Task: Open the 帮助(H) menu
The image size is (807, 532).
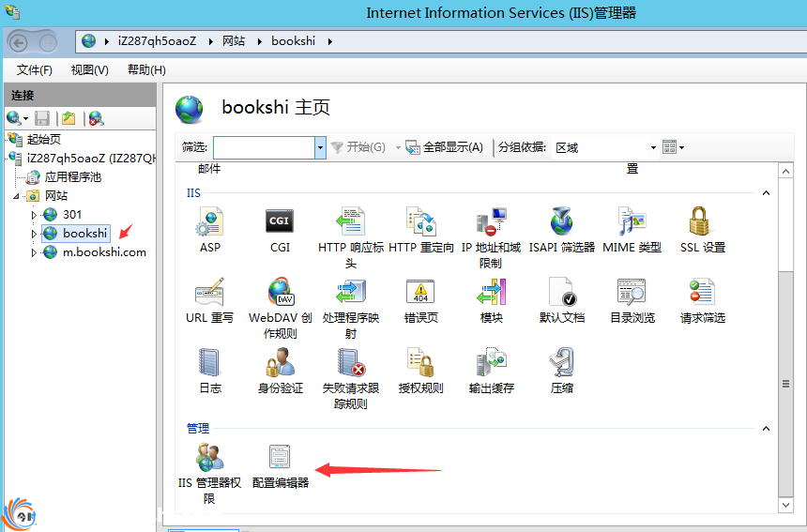Action: coord(146,70)
